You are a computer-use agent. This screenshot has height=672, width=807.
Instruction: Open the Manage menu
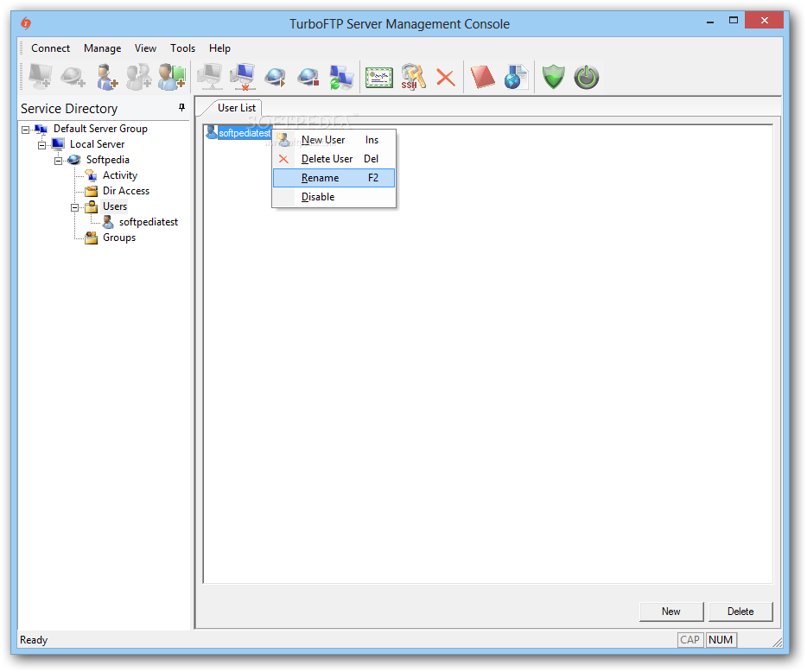(x=103, y=48)
